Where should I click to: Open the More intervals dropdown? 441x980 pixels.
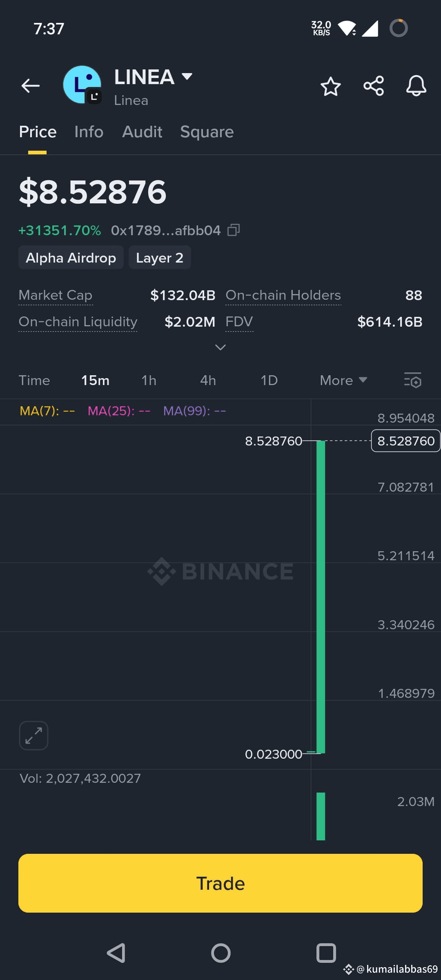(343, 380)
